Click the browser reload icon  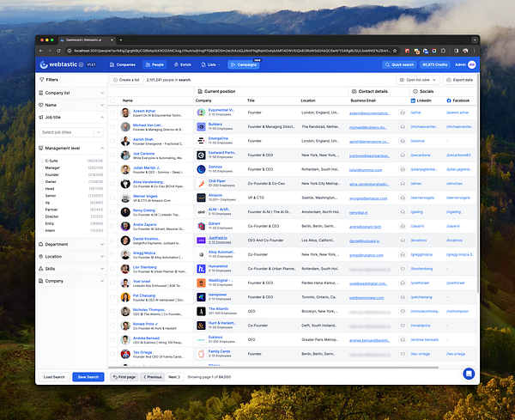(58, 51)
